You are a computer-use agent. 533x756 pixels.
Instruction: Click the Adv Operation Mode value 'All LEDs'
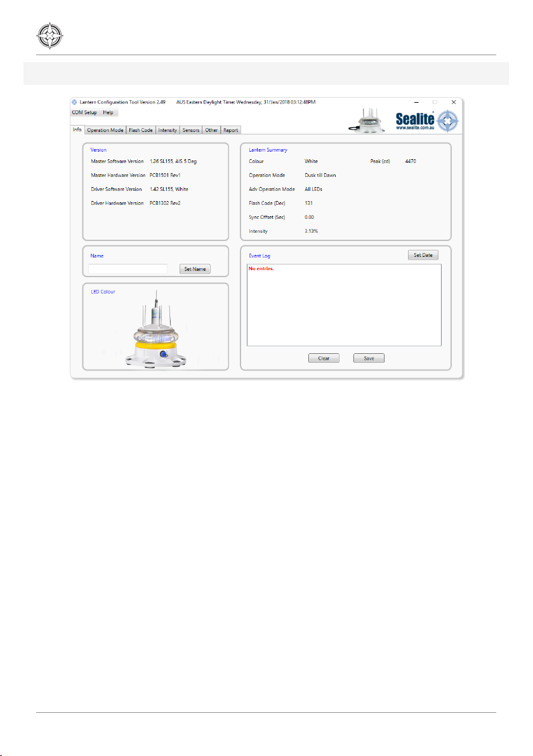pos(313,190)
